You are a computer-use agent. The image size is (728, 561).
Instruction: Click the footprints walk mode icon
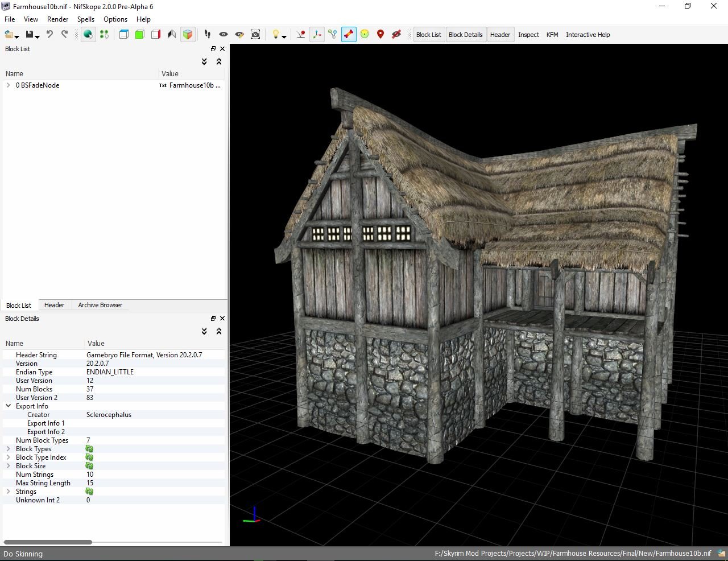click(x=208, y=35)
